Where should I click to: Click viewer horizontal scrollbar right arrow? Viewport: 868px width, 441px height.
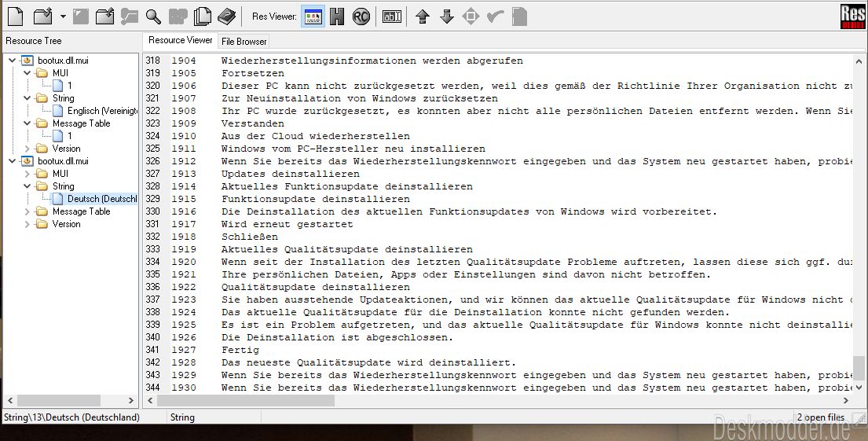pyautogui.click(x=846, y=401)
